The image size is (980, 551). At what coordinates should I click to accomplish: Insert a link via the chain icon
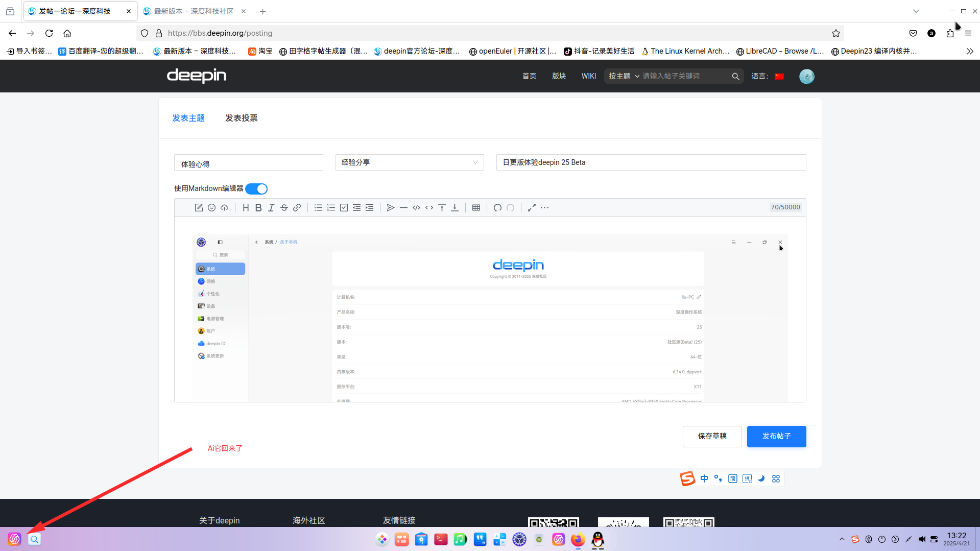tap(297, 208)
